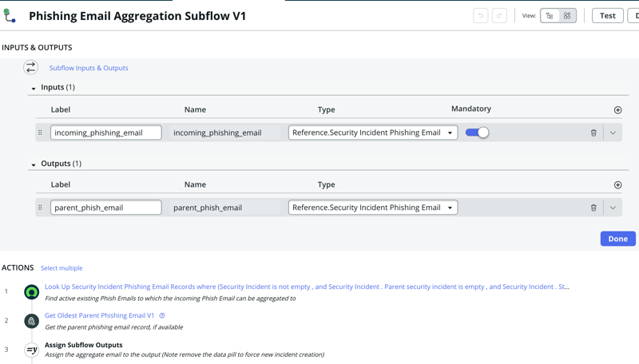
Task: Click the redo button
Action: (499, 16)
